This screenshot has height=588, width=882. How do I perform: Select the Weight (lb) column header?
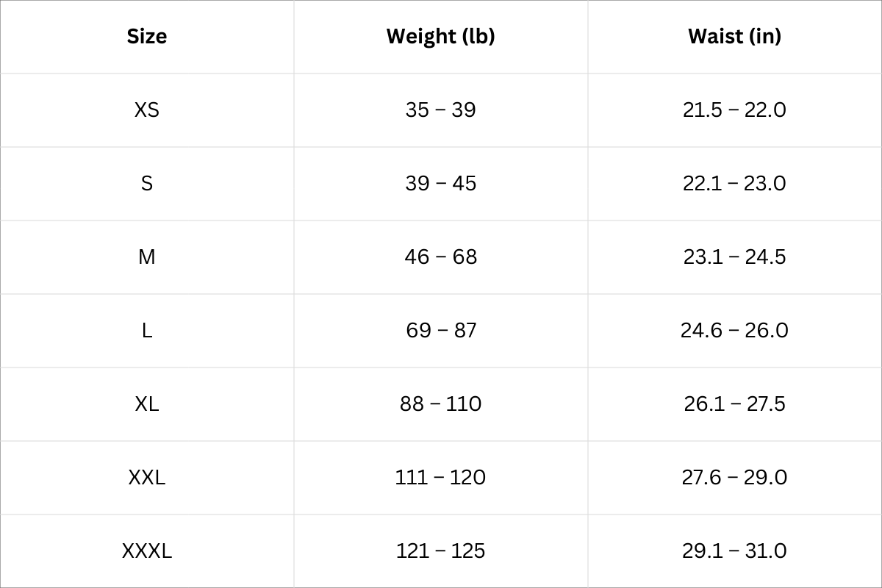tap(440, 36)
